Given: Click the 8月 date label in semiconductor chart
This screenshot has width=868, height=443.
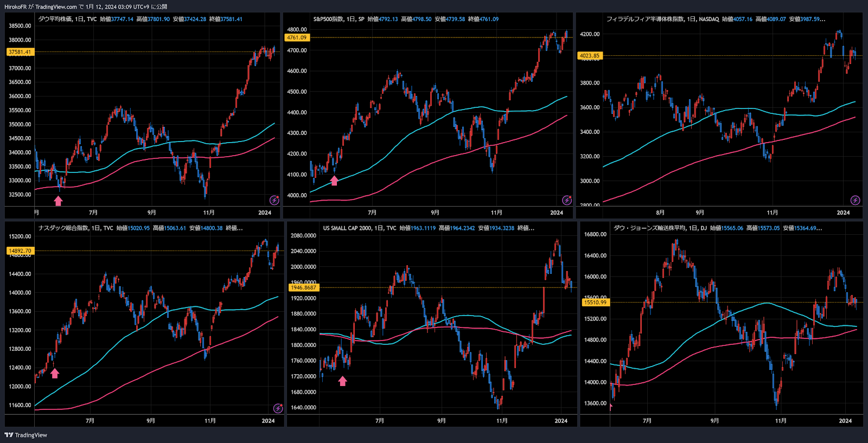Looking at the screenshot, I should pos(660,213).
